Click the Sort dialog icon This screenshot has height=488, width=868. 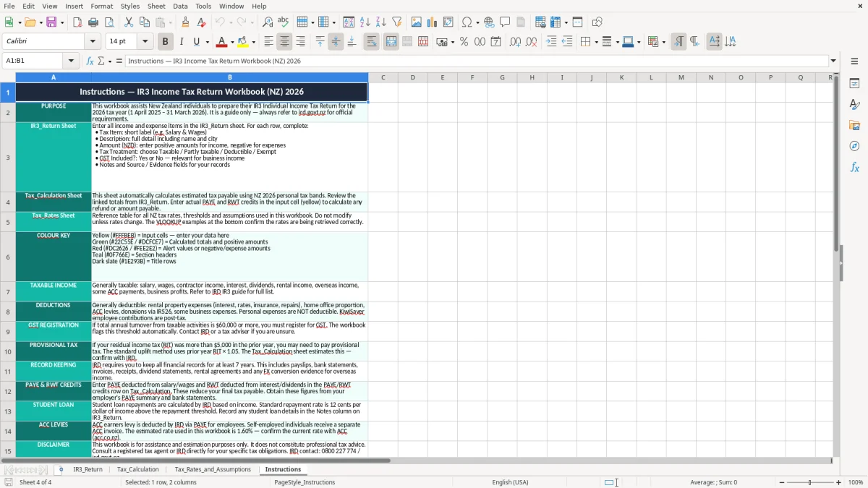pos(349,22)
